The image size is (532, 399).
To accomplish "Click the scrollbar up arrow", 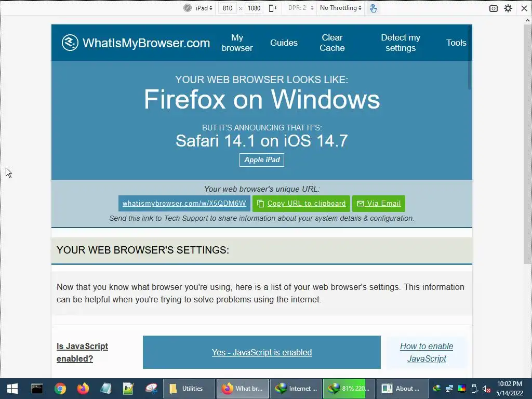I will 528,20.
